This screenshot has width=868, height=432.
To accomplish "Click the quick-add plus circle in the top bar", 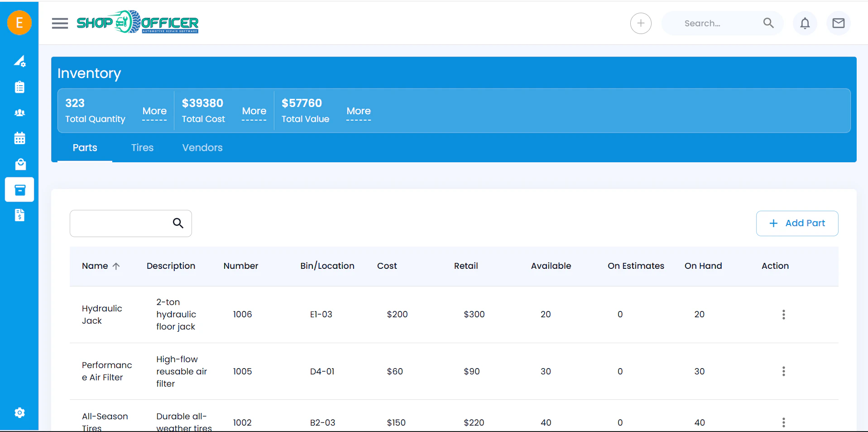I will point(641,23).
